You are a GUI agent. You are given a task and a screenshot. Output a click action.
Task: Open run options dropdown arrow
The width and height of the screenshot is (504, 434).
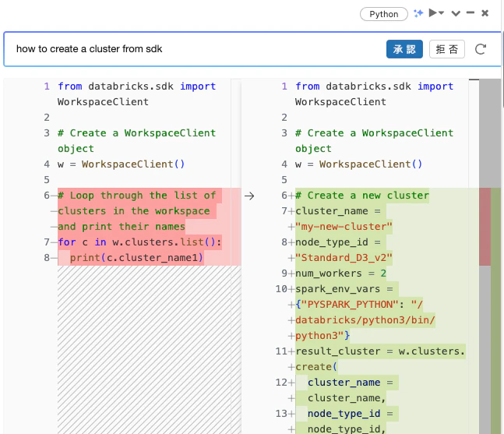pos(442,13)
